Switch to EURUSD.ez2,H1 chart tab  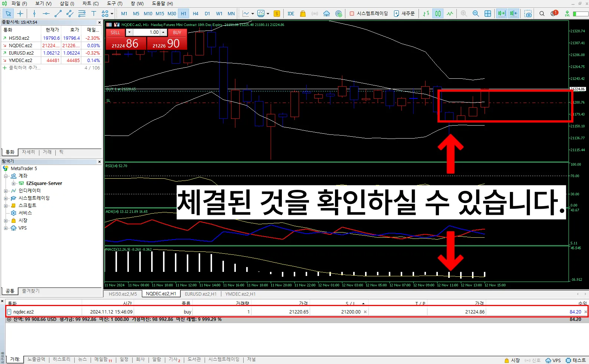point(201,294)
